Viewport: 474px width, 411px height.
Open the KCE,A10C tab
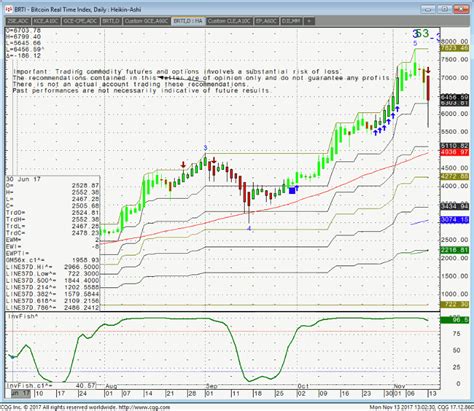(46, 21)
